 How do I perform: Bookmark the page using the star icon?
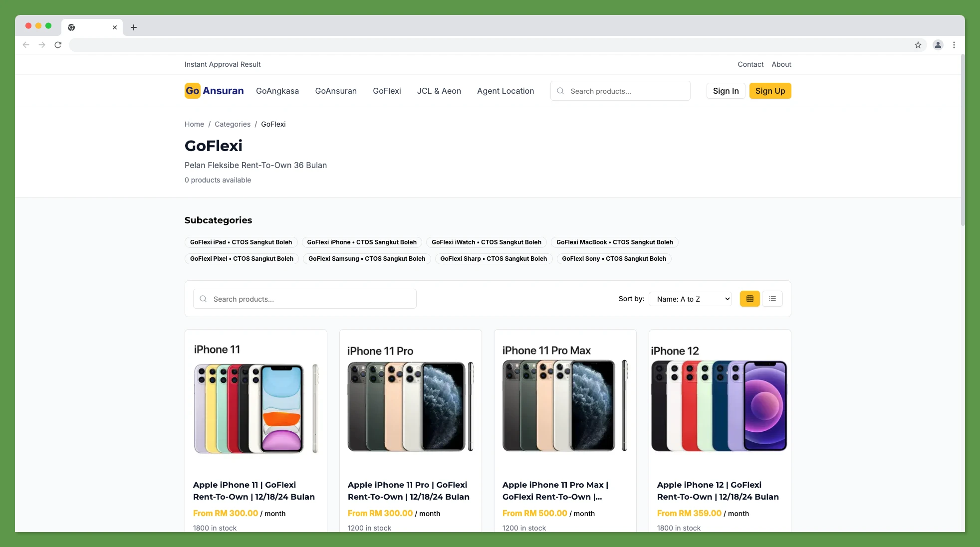pyautogui.click(x=918, y=45)
